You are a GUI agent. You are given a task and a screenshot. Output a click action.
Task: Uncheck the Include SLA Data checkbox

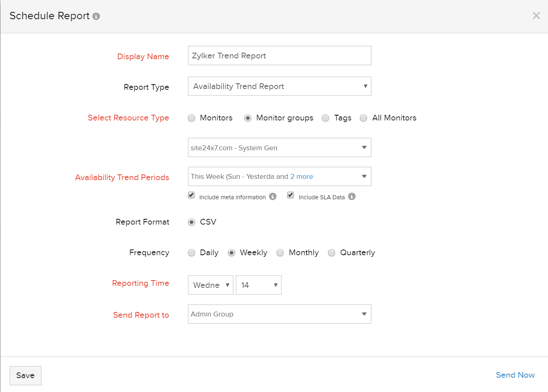[291, 195]
